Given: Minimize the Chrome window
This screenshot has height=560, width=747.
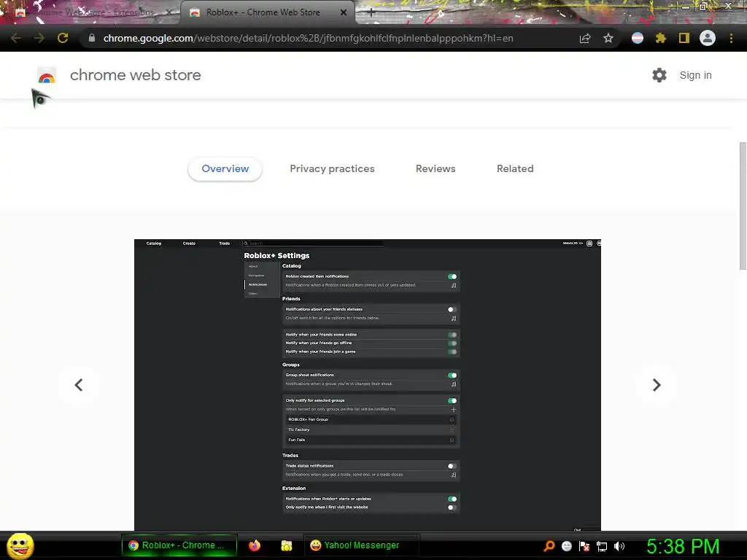Looking at the screenshot, I should pos(685,6).
